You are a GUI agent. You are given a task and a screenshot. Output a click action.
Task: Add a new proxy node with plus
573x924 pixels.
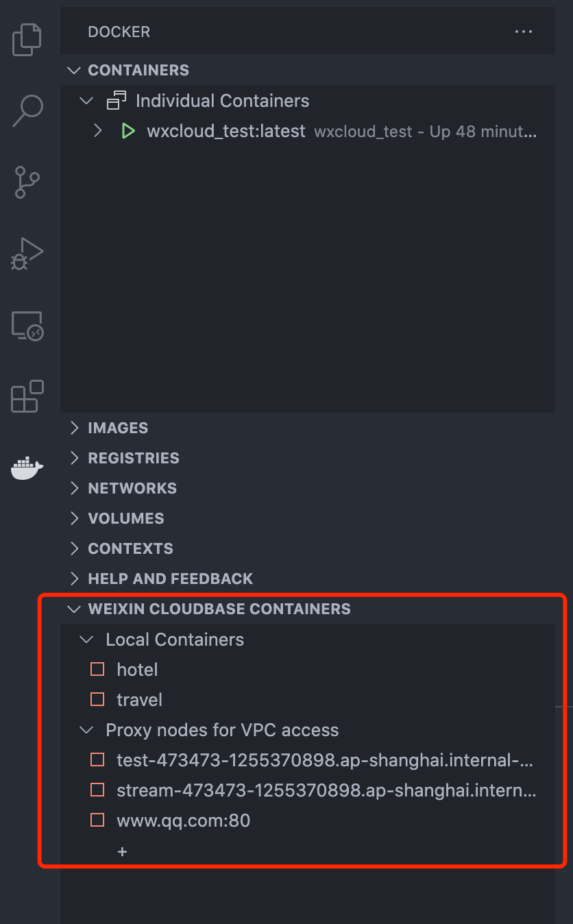123,851
